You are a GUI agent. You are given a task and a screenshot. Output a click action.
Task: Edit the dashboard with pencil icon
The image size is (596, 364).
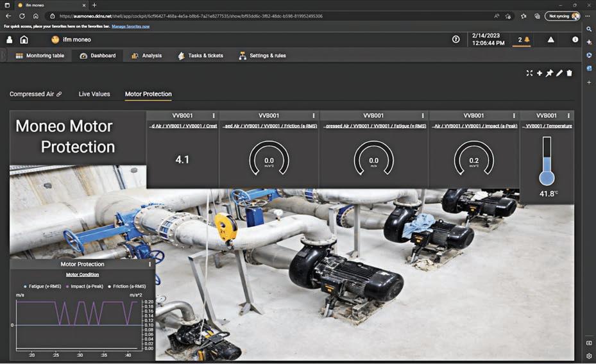[x=559, y=74]
